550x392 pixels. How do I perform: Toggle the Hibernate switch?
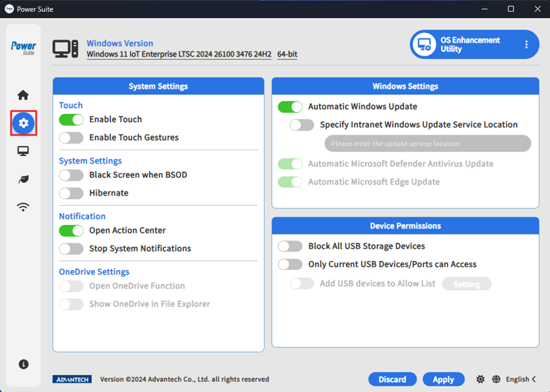(x=71, y=193)
